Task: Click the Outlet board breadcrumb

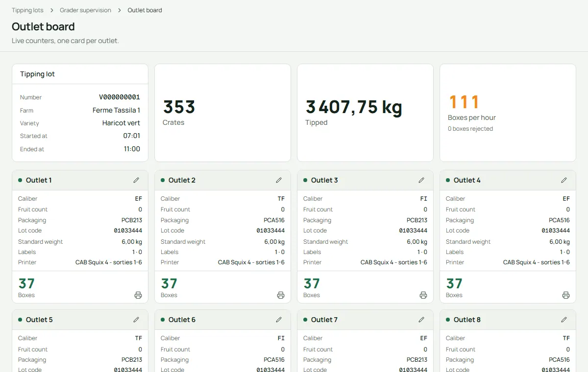Action: point(145,10)
